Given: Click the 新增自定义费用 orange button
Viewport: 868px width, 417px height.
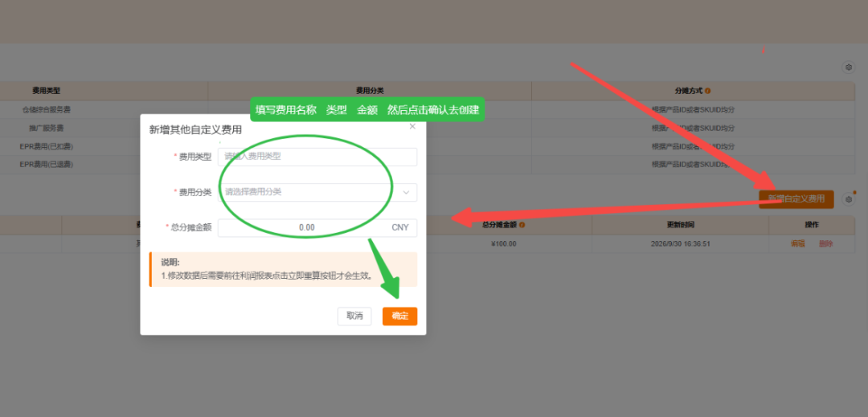Looking at the screenshot, I should coord(796,198).
